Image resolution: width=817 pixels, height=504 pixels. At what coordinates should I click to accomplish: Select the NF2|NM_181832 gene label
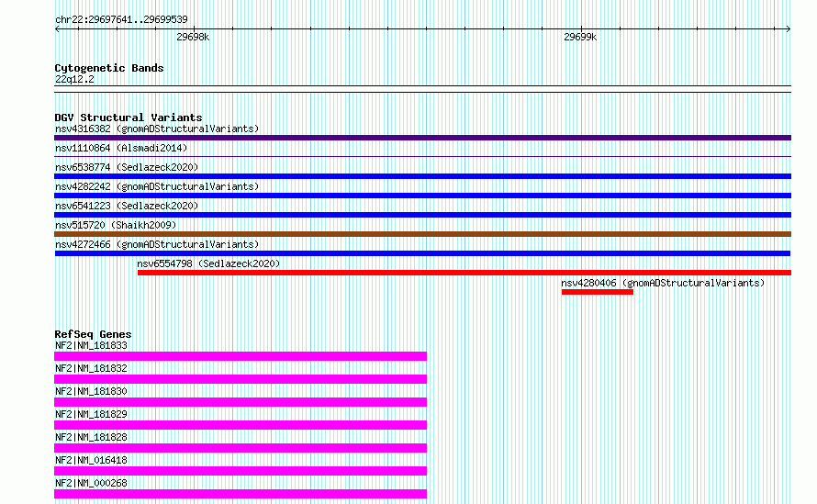[91, 368]
